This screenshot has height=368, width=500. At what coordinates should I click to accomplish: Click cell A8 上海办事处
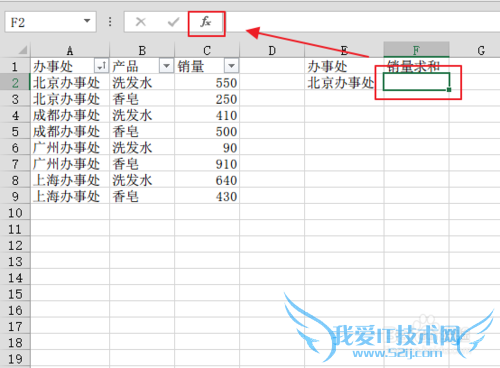(x=70, y=180)
